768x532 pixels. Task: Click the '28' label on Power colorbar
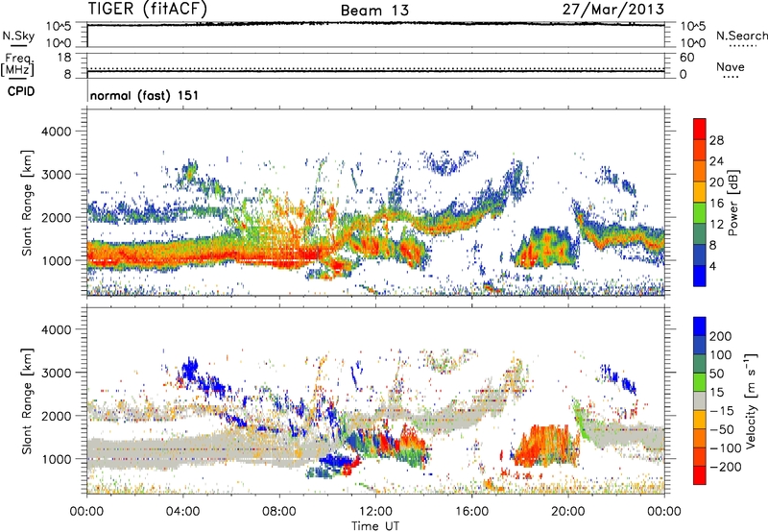(x=716, y=140)
